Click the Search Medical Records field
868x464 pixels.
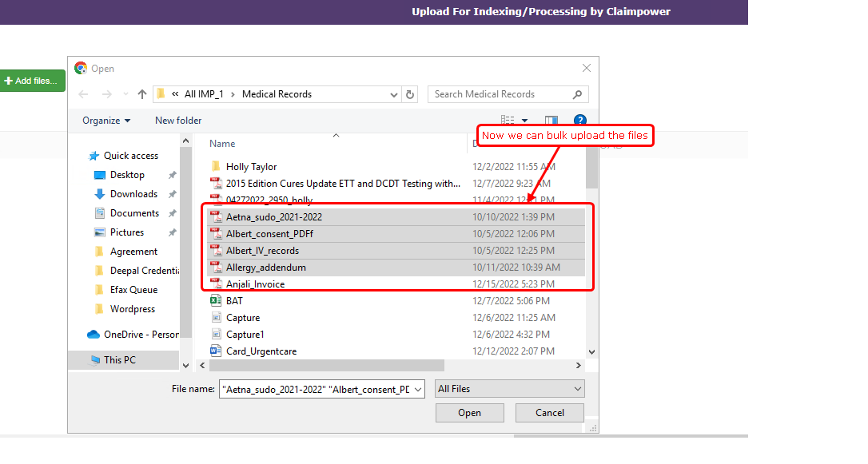(500, 94)
